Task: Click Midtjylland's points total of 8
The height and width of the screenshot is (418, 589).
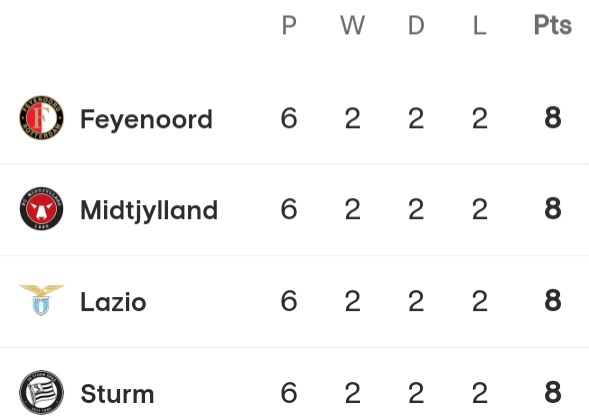Action: [553, 208]
